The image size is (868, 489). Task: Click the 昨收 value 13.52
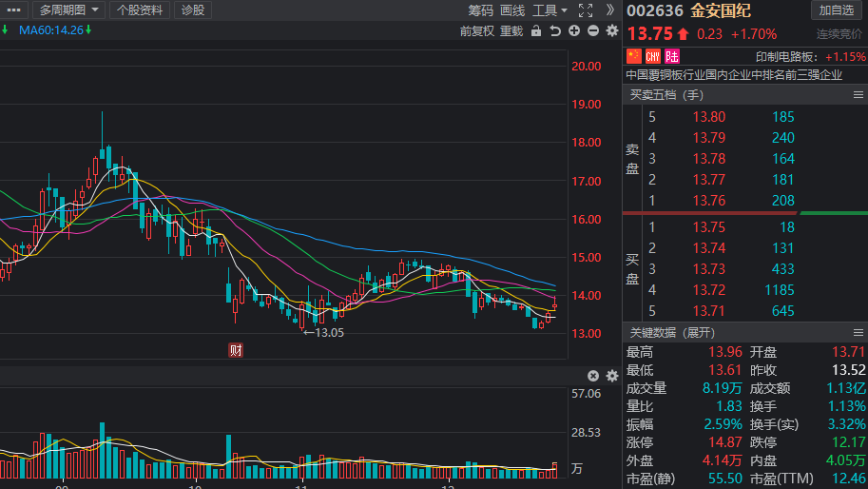click(848, 370)
